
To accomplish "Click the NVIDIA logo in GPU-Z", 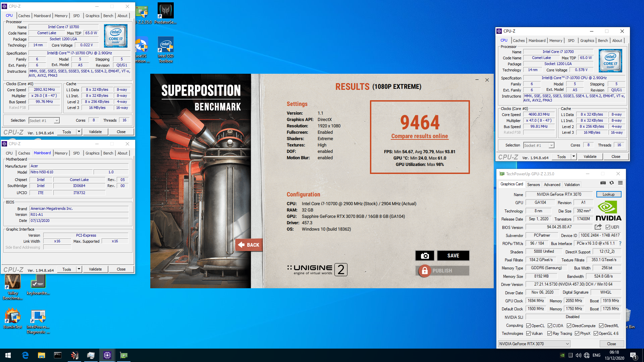I will [608, 211].
